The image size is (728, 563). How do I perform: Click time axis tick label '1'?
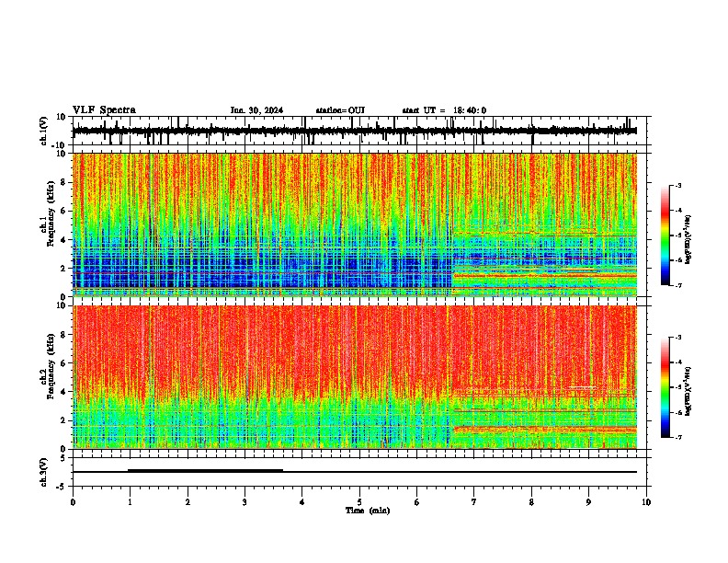tap(130, 502)
